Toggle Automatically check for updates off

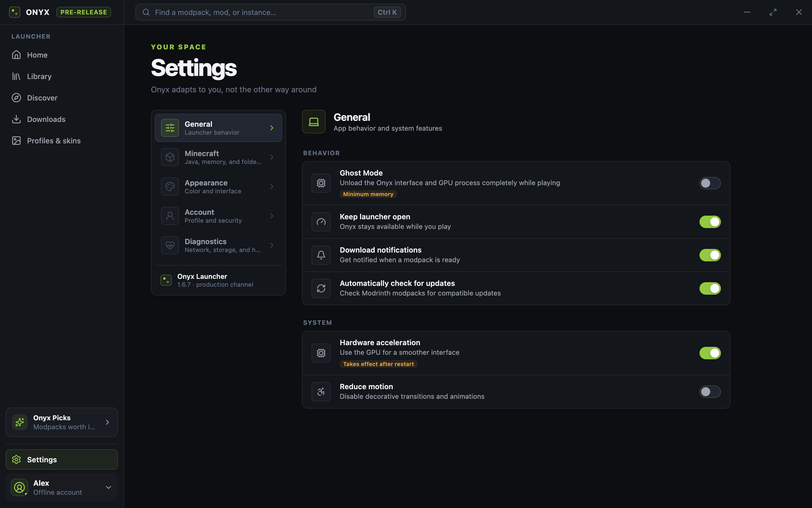point(710,288)
